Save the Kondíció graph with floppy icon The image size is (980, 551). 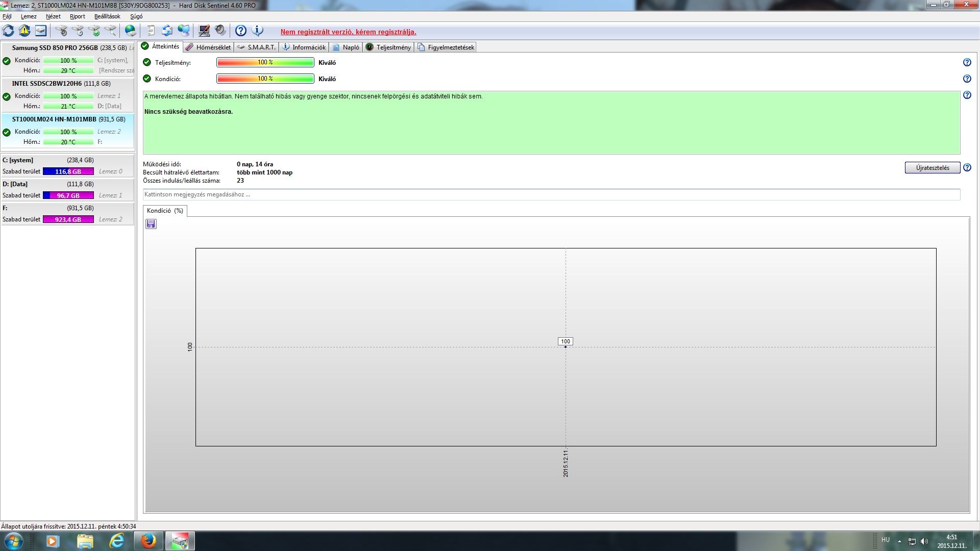(x=151, y=224)
